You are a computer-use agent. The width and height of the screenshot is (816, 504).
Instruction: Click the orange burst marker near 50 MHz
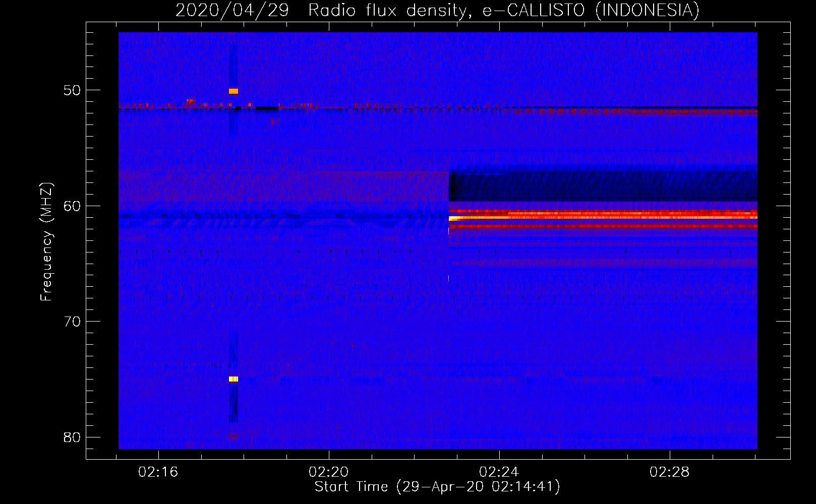(x=233, y=91)
